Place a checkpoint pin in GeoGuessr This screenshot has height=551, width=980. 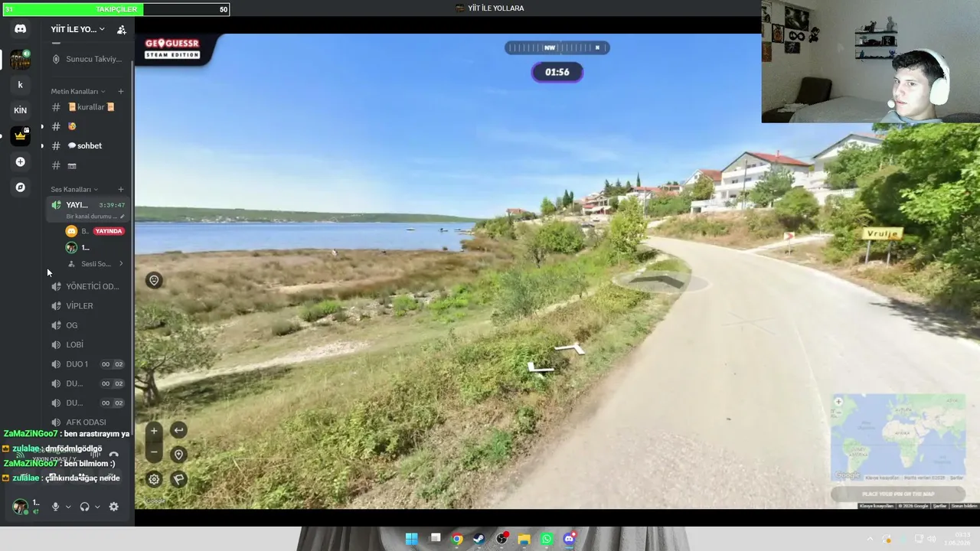tap(178, 455)
